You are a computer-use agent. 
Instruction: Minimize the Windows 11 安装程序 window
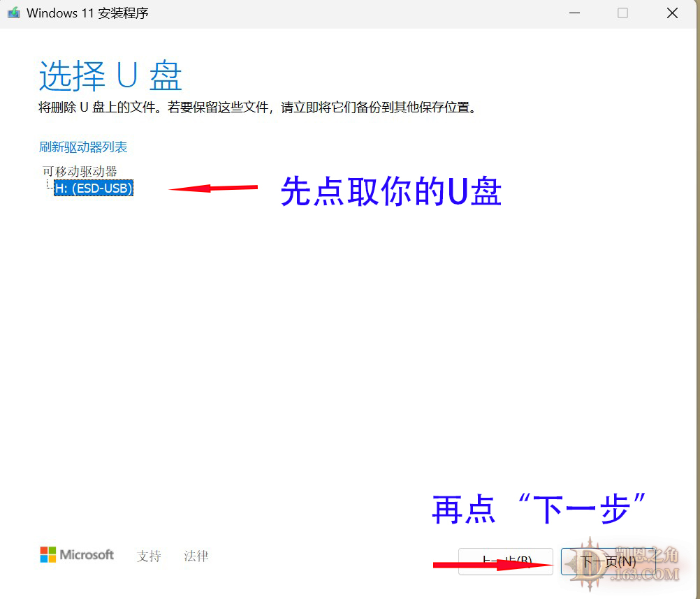click(x=574, y=13)
